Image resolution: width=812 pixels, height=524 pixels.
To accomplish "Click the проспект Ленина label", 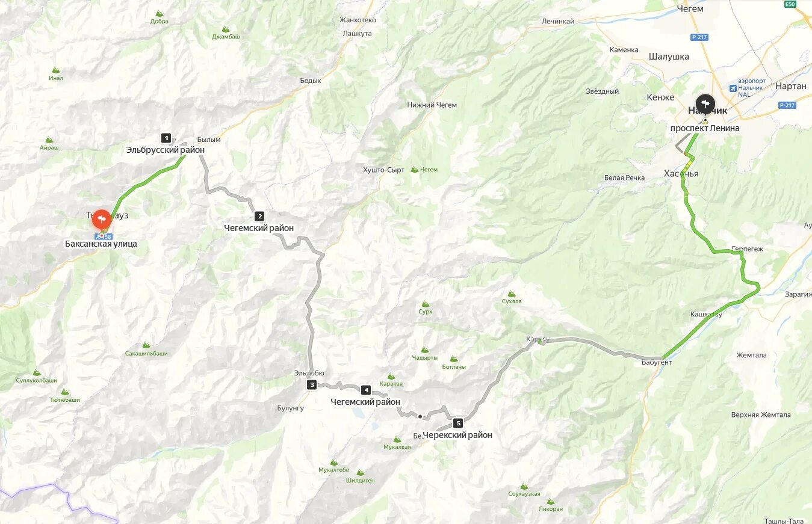I will click(705, 128).
